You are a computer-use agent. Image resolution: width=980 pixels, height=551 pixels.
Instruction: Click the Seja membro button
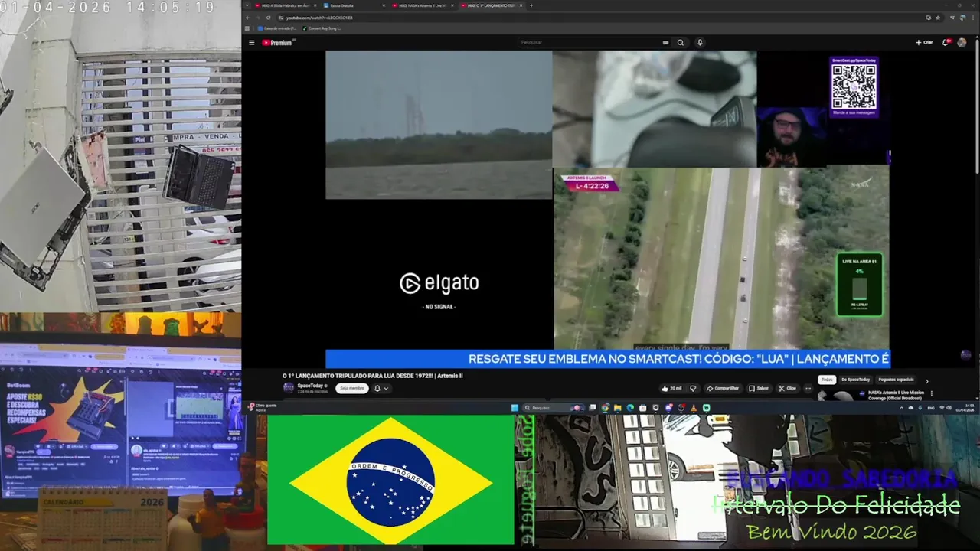click(x=351, y=388)
